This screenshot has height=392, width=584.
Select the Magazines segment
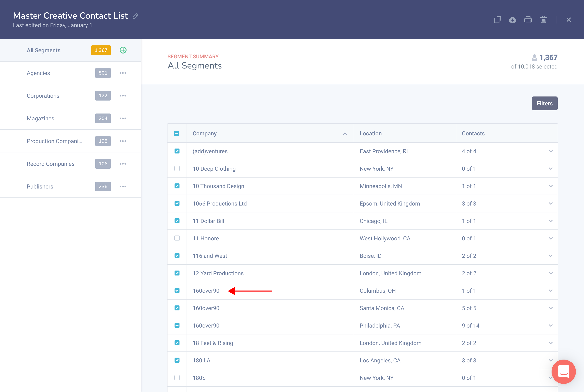[71, 119]
